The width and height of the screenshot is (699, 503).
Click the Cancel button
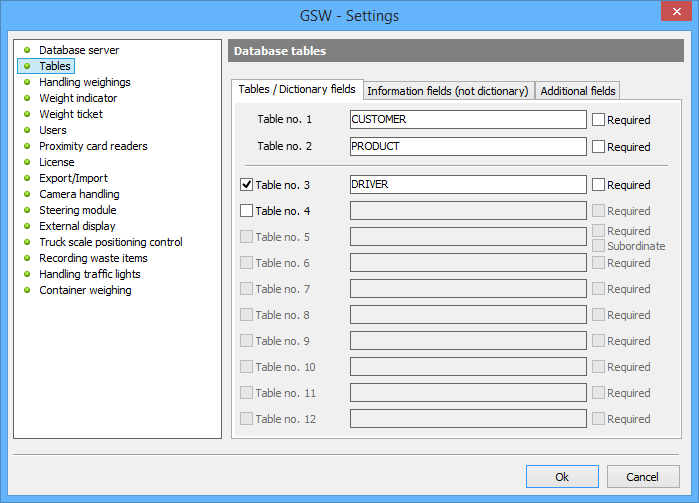644,476
